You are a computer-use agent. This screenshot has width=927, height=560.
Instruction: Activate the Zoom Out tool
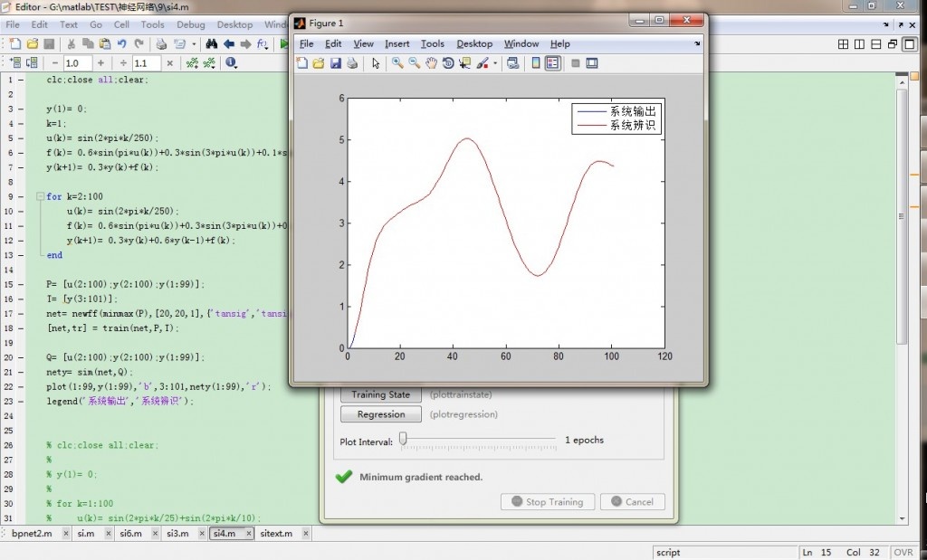[x=414, y=63]
